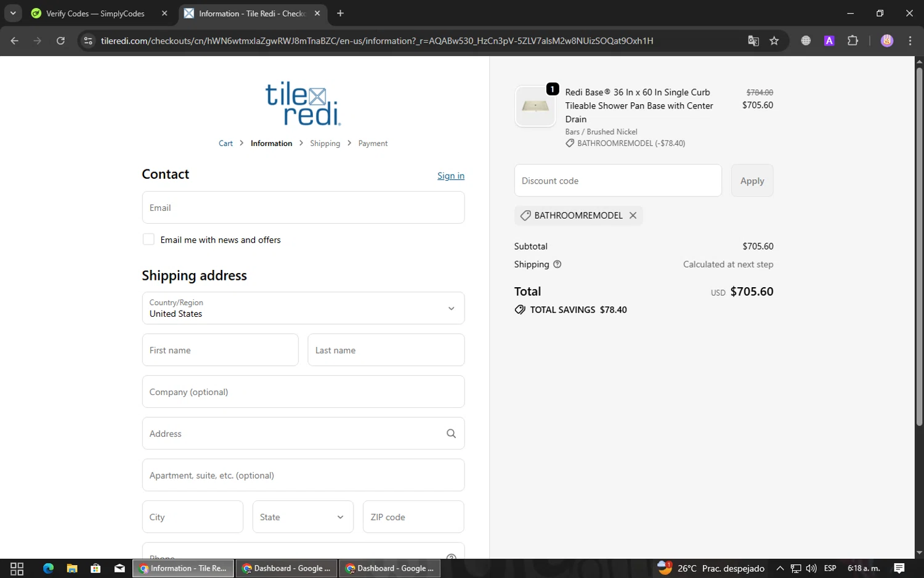Switch to the Verify Codes SimplyCodes tab

coord(95,13)
